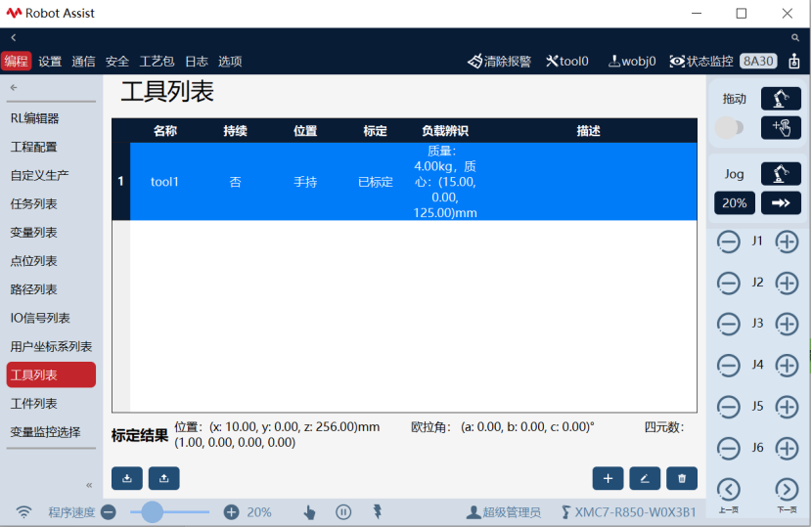Open 状态监控 status monitoring
The image size is (812, 527).
pos(701,61)
